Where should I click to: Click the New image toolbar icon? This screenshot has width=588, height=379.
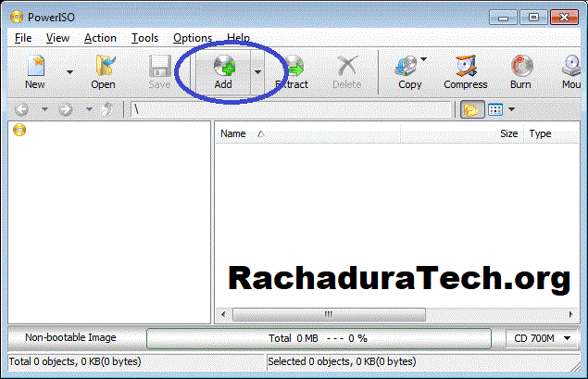(35, 66)
